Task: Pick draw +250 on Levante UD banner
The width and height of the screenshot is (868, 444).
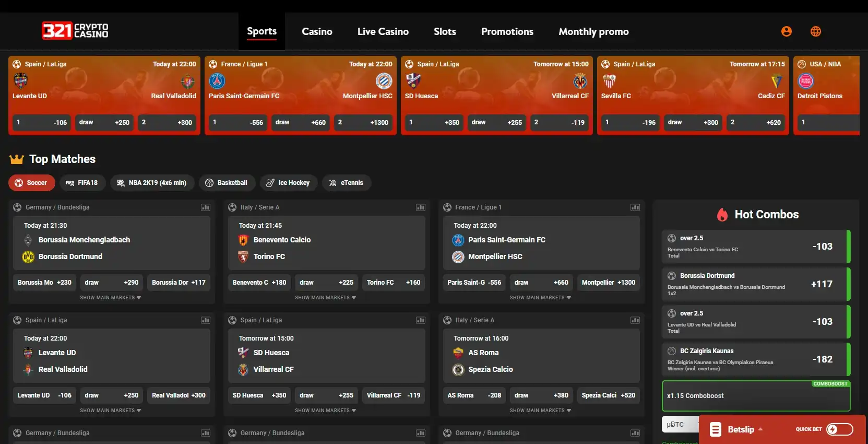Action: pyautogui.click(x=104, y=123)
